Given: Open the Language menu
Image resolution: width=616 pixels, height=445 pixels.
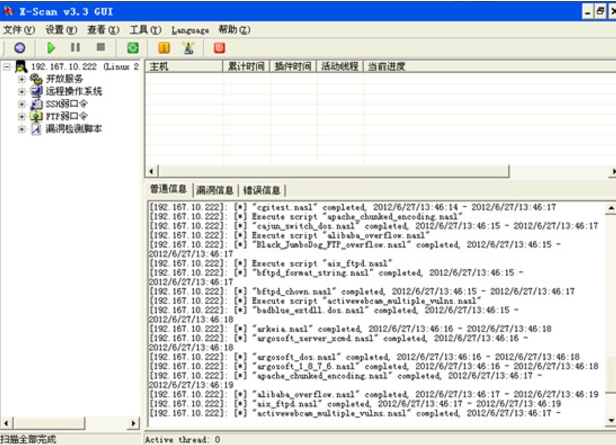Looking at the screenshot, I should [x=190, y=30].
